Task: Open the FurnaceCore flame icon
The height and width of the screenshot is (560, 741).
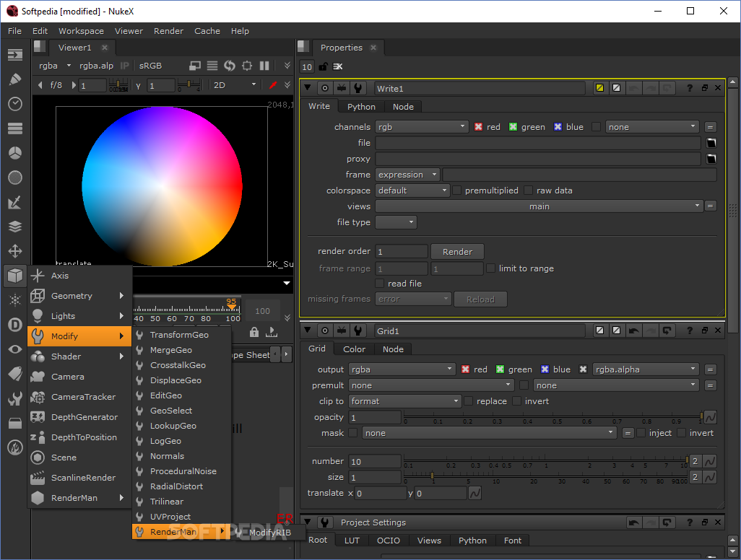Action: click(15, 447)
